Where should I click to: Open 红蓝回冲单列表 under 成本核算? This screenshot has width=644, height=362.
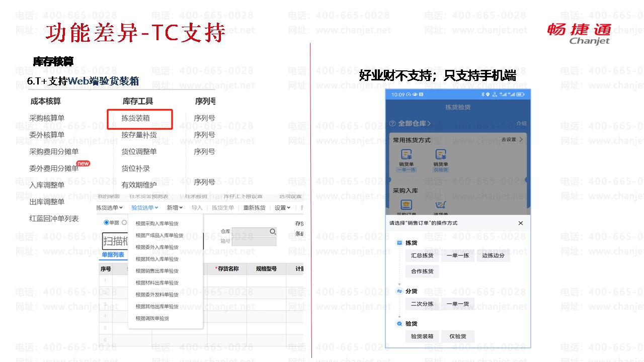(54, 219)
